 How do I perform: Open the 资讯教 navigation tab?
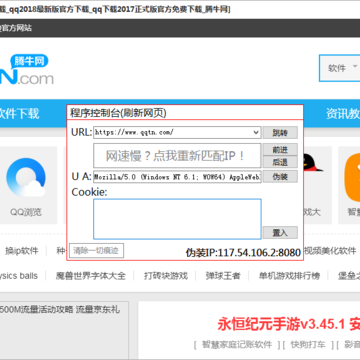(343, 114)
